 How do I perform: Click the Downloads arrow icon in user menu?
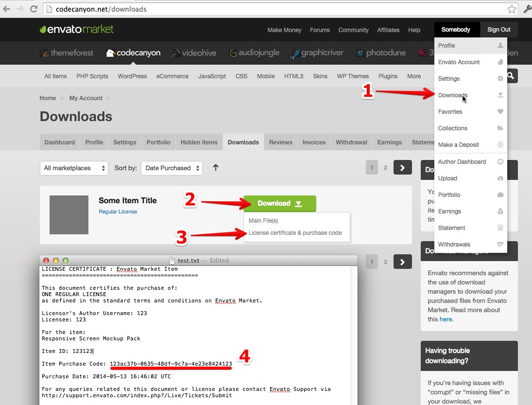tap(500, 95)
